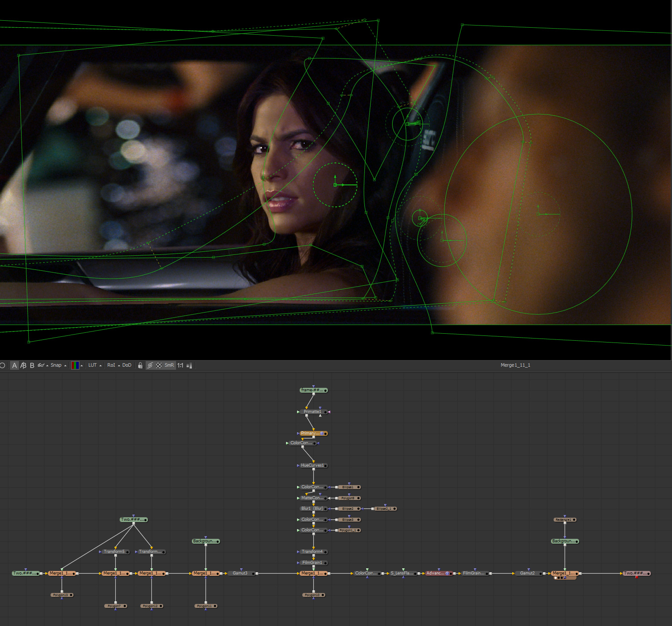Enable A/B split wipe view
The width and height of the screenshot is (672, 626).
[x=23, y=365]
